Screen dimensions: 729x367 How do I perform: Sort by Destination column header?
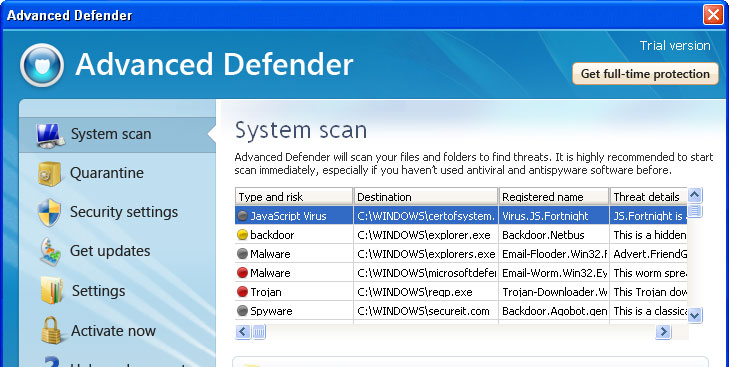pos(426,197)
